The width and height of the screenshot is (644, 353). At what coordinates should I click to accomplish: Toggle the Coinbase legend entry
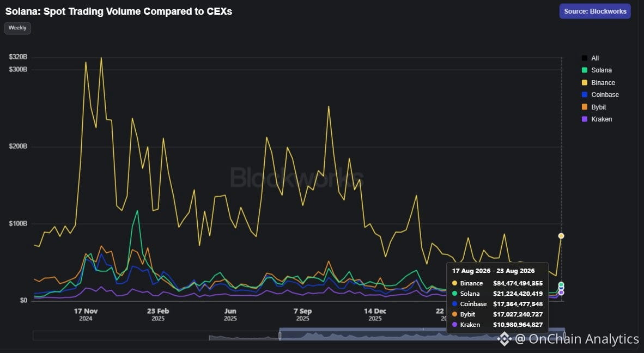600,95
